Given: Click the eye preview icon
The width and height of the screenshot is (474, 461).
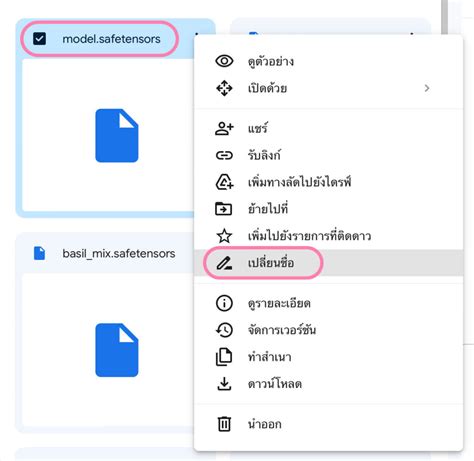Looking at the screenshot, I should pos(224,61).
